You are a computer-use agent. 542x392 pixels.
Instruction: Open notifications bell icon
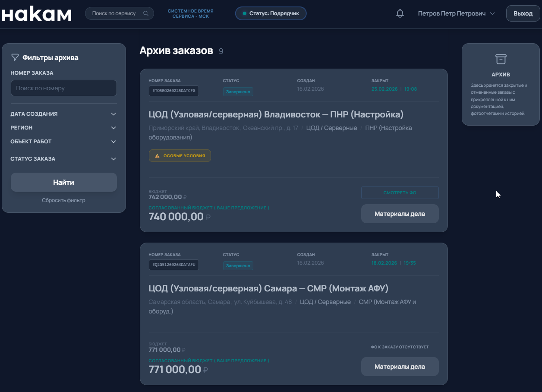point(400,13)
